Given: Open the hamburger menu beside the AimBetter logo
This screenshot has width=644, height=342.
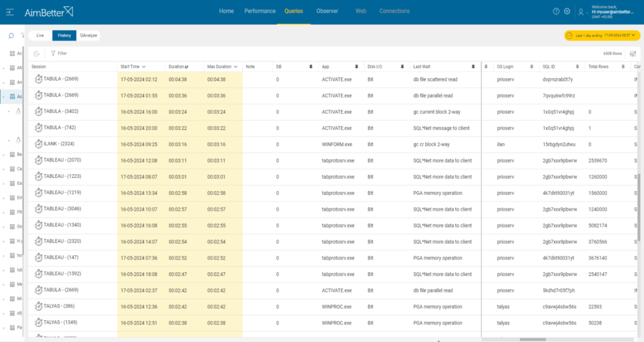Looking at the screenshot, I should click(x=10, y=13).
